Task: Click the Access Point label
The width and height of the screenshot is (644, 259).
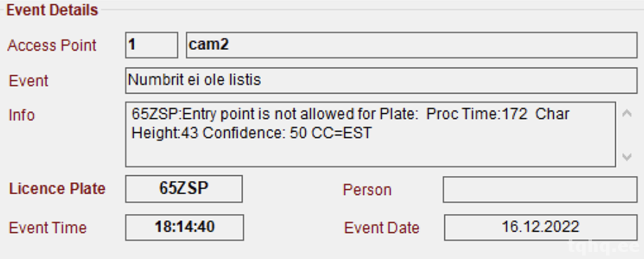Action: [x=52, y=45]
